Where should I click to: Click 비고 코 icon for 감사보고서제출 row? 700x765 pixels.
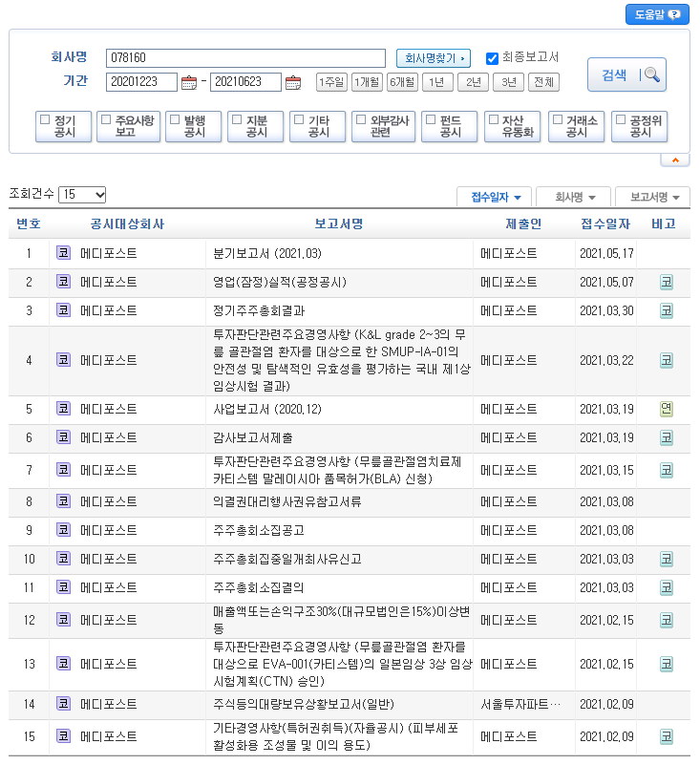pos(667,437)
